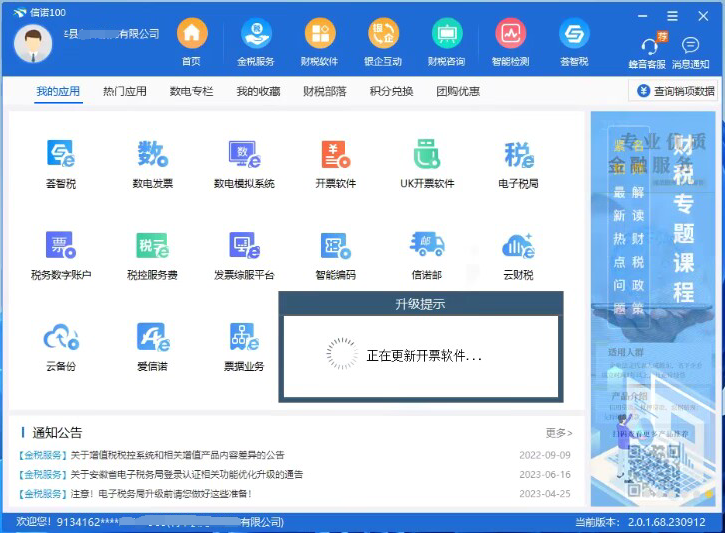The height and width of the screenshot is (533, 725).
Task: Launch the 数电发票 app
Action: (x=153, y=164)
